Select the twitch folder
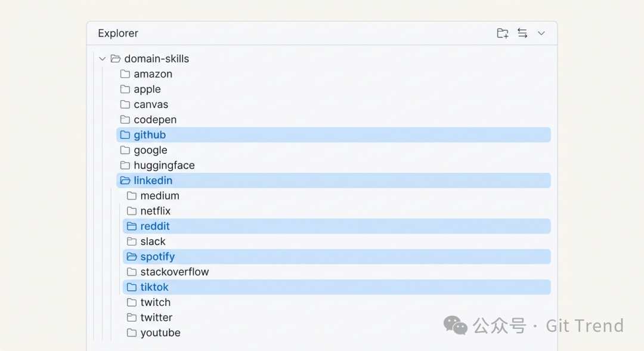Viewport: 644px width, 351px height. click(x=156, y=302)
